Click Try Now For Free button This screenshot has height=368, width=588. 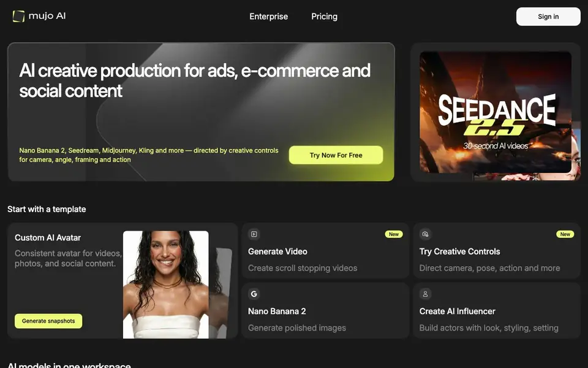pyautogui.click(x=336, y=155)
